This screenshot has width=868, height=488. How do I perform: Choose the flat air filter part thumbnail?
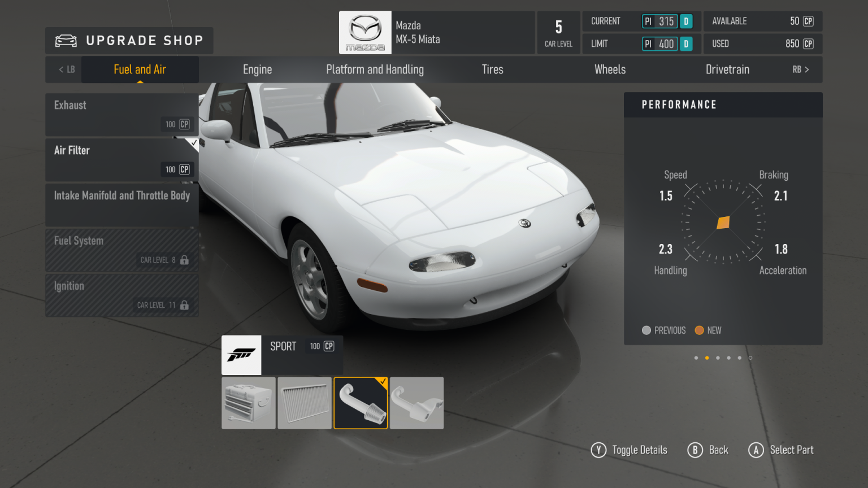305,403
